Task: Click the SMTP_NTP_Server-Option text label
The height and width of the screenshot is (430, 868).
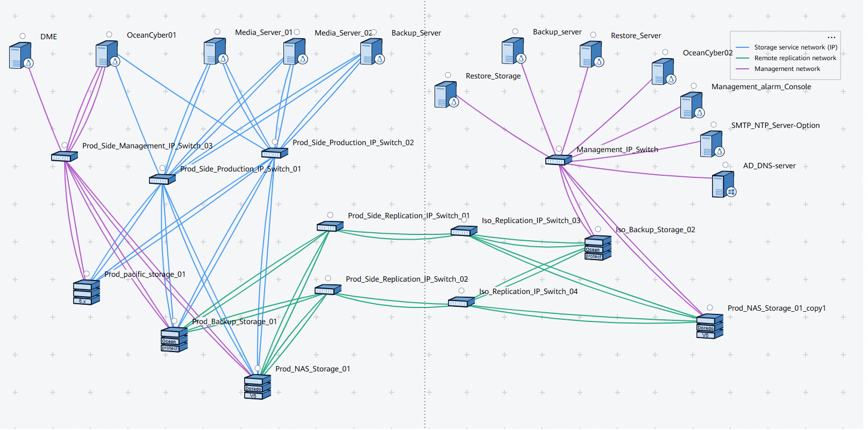Action: tap(775, 125)
